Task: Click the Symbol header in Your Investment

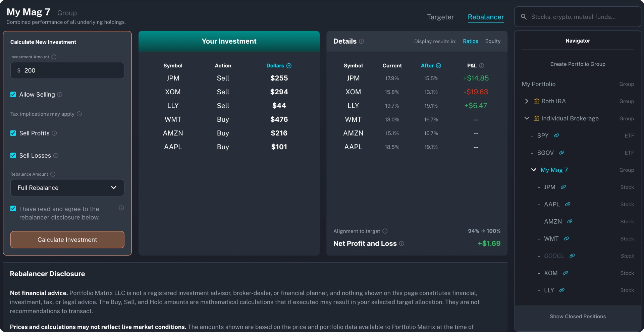Action: click(x=173, y=66)
